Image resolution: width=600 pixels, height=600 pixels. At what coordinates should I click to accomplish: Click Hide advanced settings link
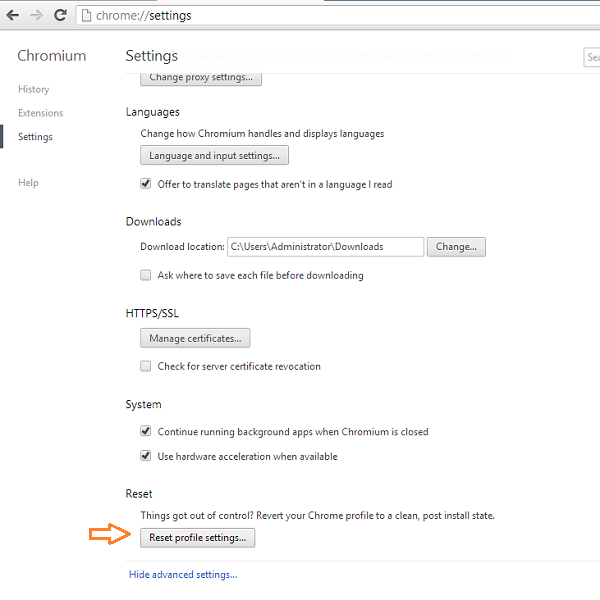183,574
